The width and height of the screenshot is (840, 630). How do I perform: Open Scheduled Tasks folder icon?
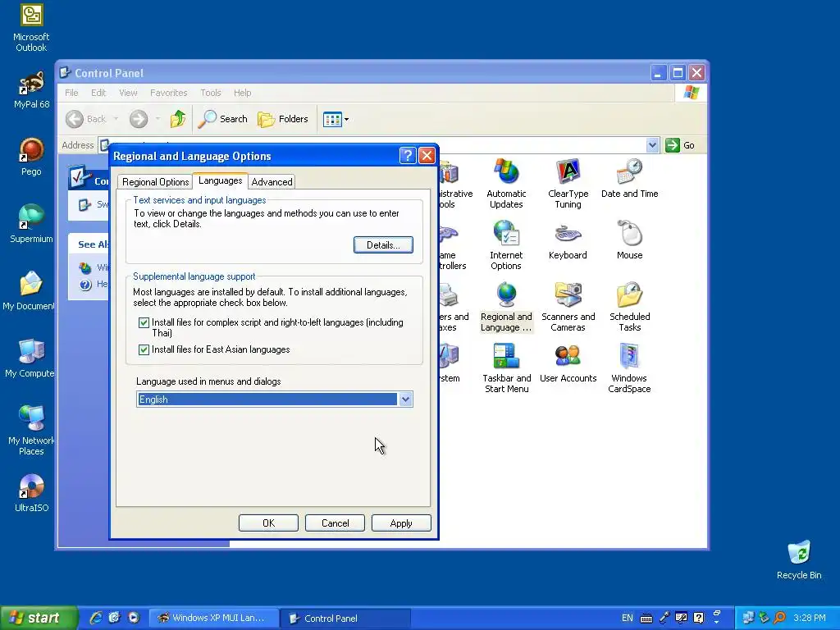[629, 307]
